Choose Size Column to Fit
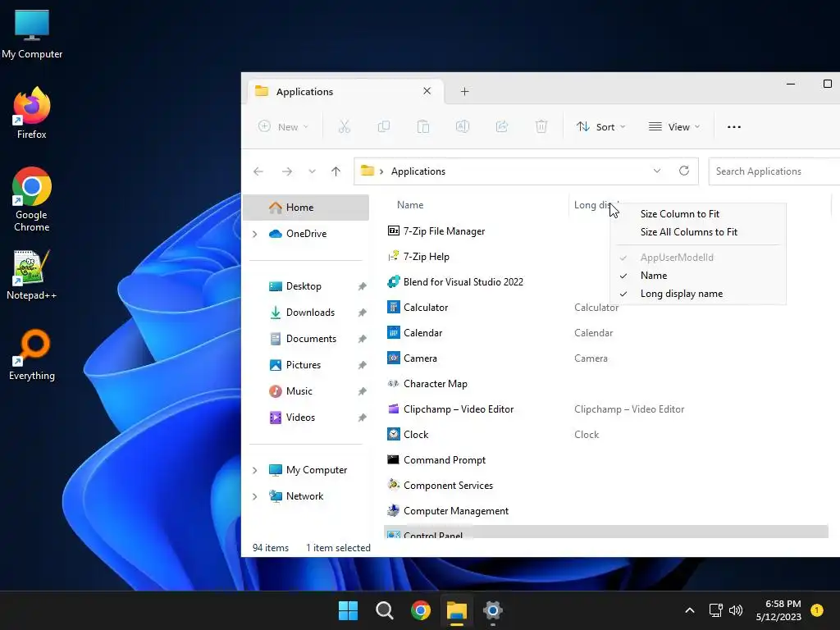Image resolution: width=840 pixels, height=630 pixels. click(680, 214)
